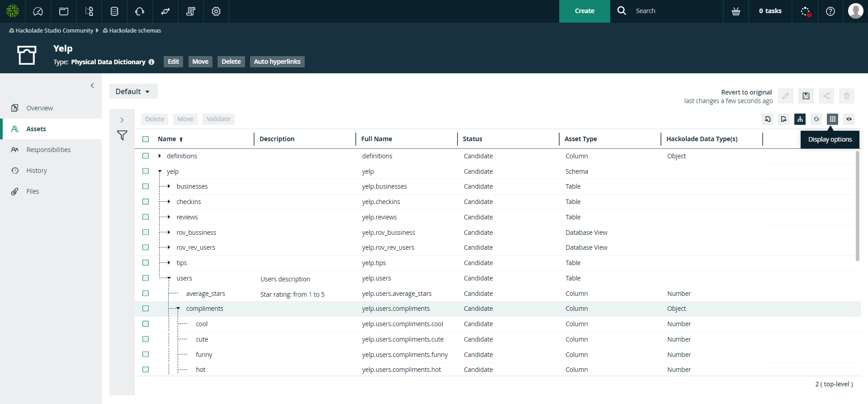Screen dimensions: 868x404
Task: Open the Default view dropdown
Action: point(133,91)
